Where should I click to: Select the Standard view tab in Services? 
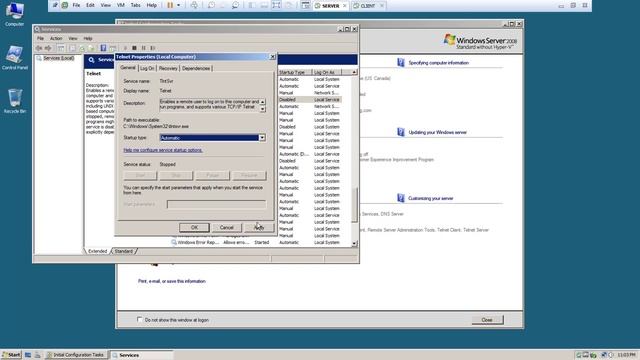[x=124, y=251]
